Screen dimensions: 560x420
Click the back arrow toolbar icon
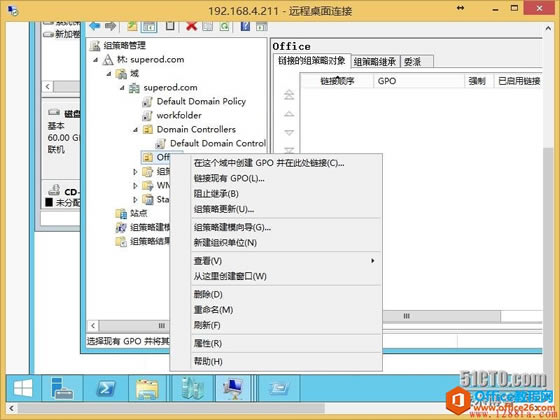tap(95, 26)
